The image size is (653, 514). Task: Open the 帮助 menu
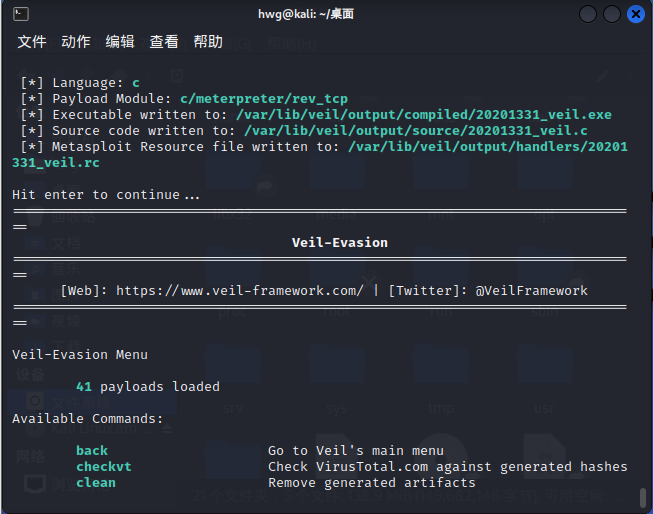(208, 42)
